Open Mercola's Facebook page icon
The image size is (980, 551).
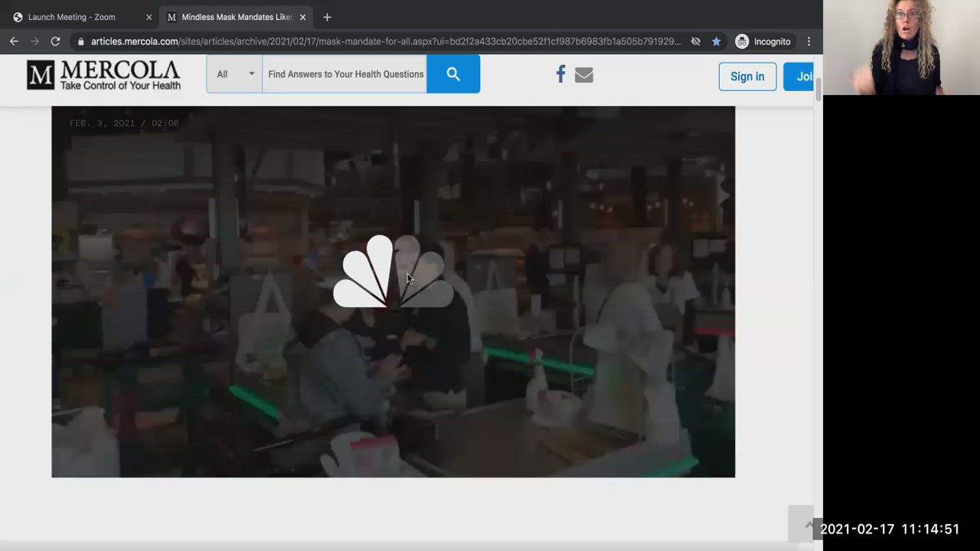[560, 74]
